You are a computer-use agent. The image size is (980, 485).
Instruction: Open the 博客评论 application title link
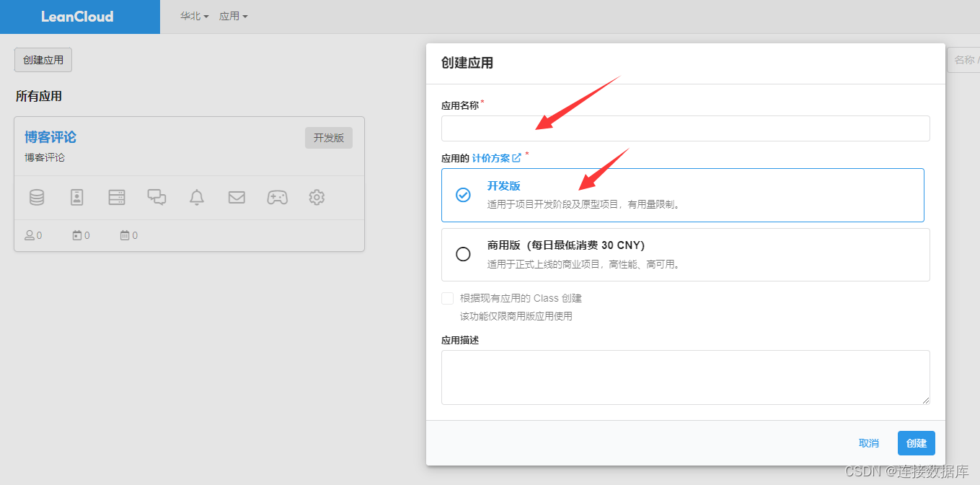tap(50, 137)
